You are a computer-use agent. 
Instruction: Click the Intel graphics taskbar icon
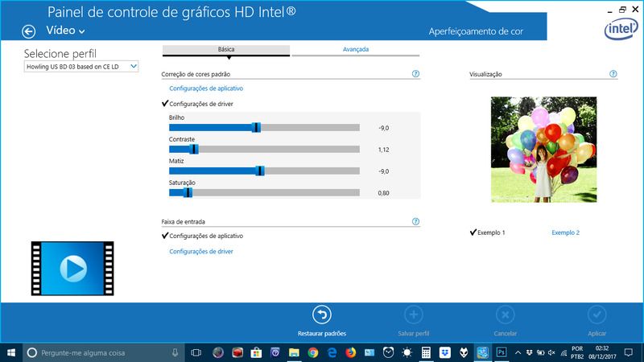[482, 352]
